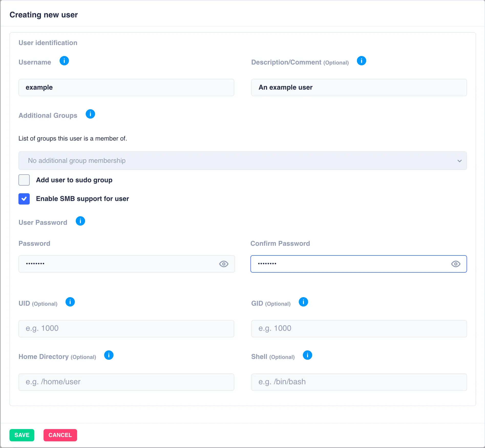This screenshot has height=448, width=485.
Task: Focus the Username input field
Action: 126,88
